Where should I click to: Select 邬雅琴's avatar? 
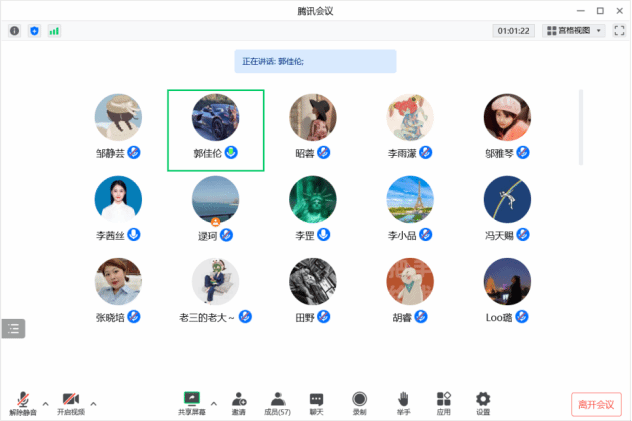[507, 117]
